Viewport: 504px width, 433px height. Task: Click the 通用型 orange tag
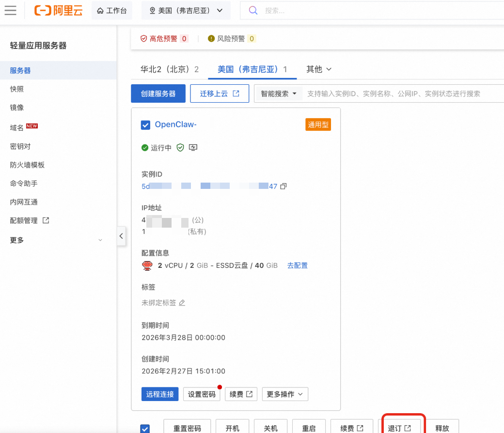click(x=318, y=124)
